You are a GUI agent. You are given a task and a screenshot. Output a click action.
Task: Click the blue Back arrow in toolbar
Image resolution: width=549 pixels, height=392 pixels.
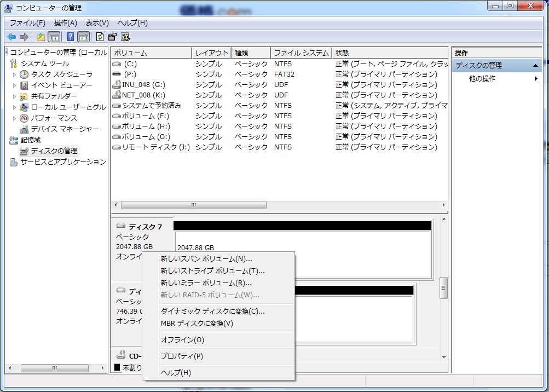coord(11,37)
